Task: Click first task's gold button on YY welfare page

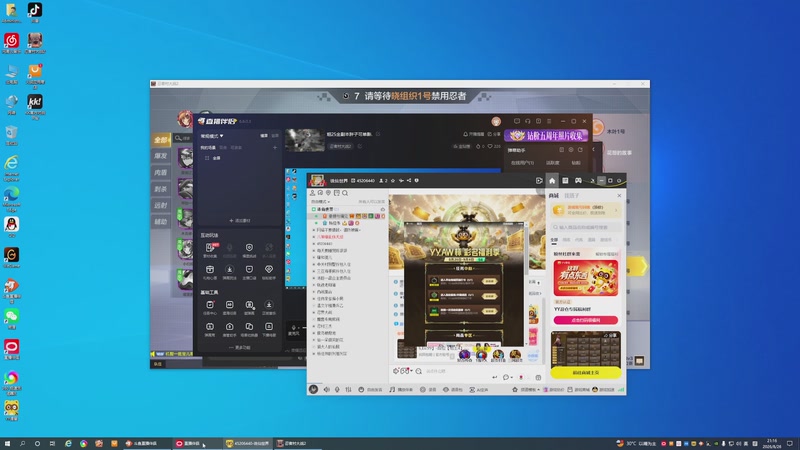Action: click(x=490, y=281)
